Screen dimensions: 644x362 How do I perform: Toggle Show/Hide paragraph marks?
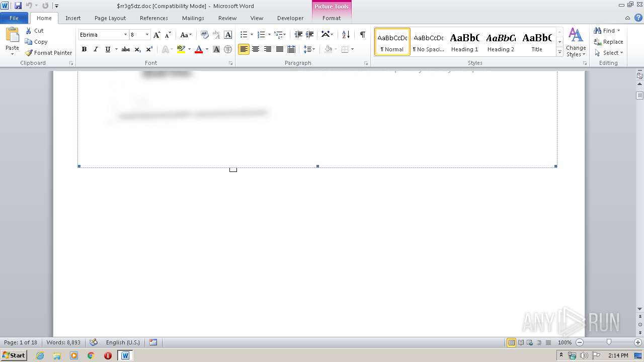click(x=362, y=35)
